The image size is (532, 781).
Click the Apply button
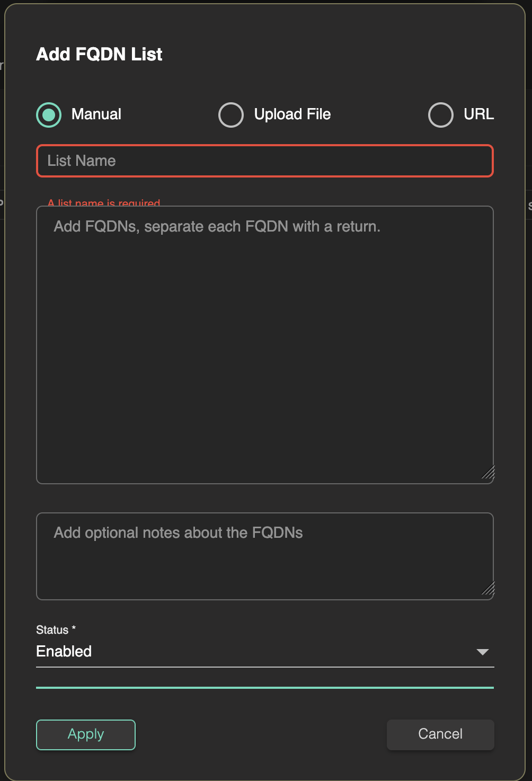click(85, 734)
